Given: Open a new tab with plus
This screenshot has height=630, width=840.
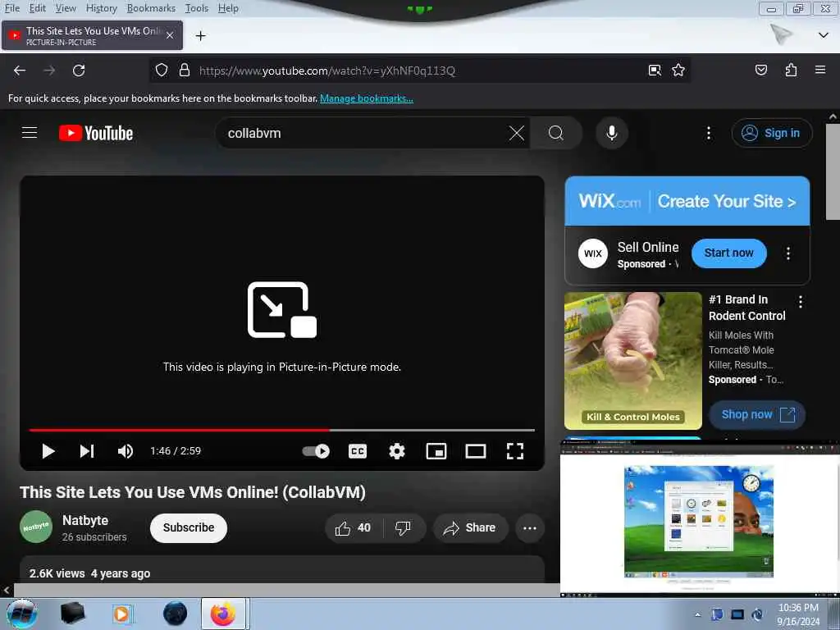Looking at the screenshot, I should 200,36.
